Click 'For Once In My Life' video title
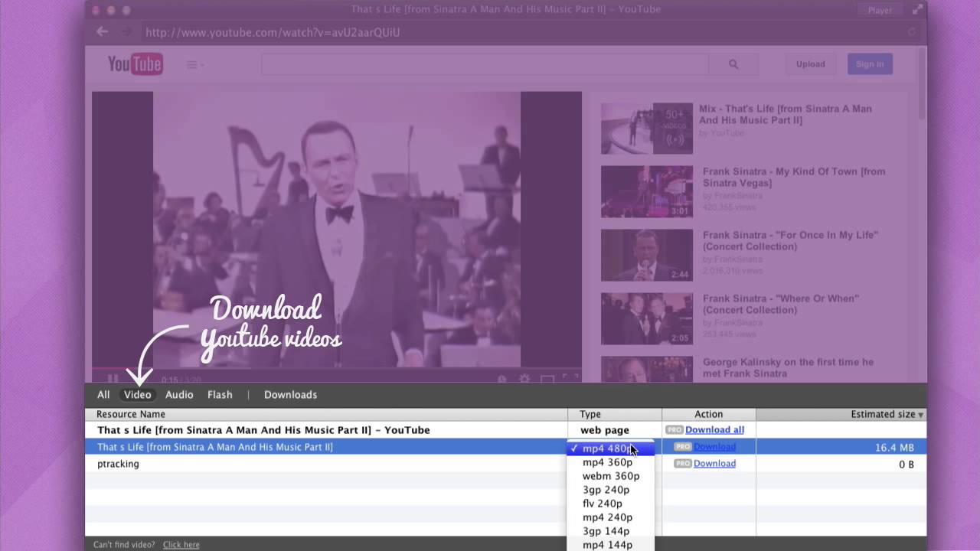This screenshot has width=980, height=551. tap(790, 241)
